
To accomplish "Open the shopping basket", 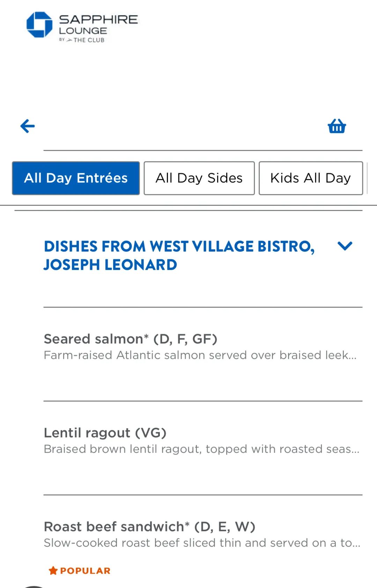I will (337, 126).
